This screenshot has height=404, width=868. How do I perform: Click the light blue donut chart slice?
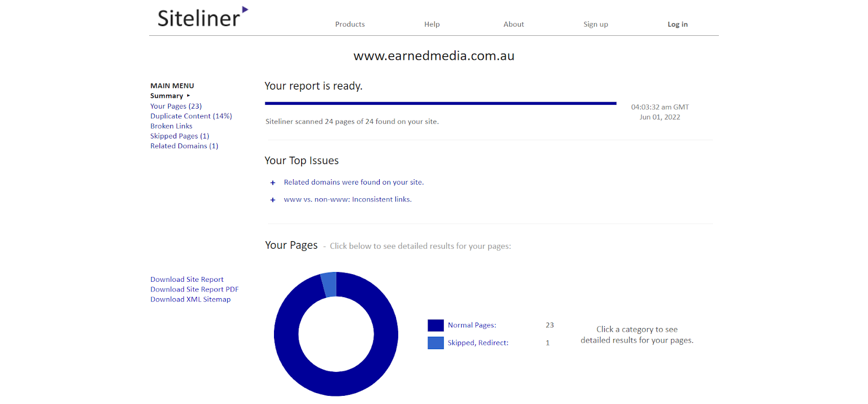pyautogui.click(x=329, y=284)
